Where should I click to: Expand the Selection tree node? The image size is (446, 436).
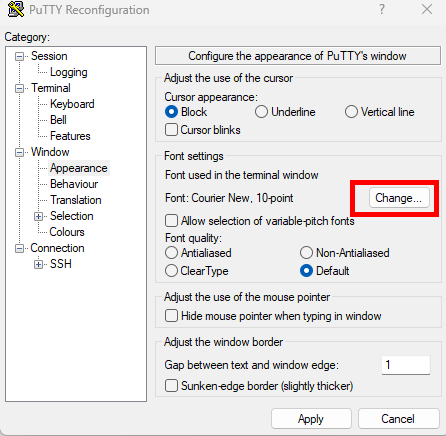coord(38,216)
